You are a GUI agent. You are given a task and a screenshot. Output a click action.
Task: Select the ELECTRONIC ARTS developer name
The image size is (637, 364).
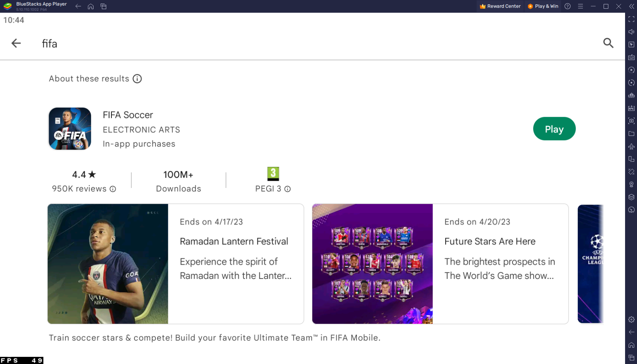click(141, 130)
